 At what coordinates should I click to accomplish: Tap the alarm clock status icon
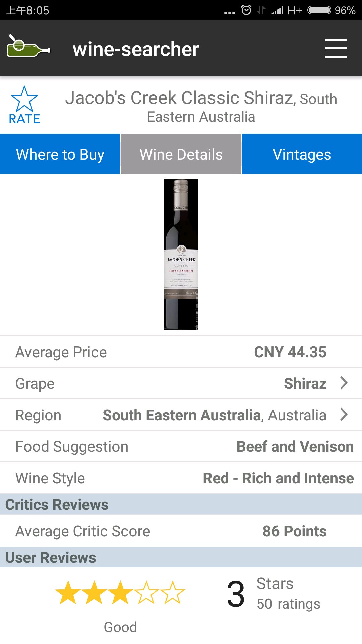pyautogui.click(x=246, y=10)
